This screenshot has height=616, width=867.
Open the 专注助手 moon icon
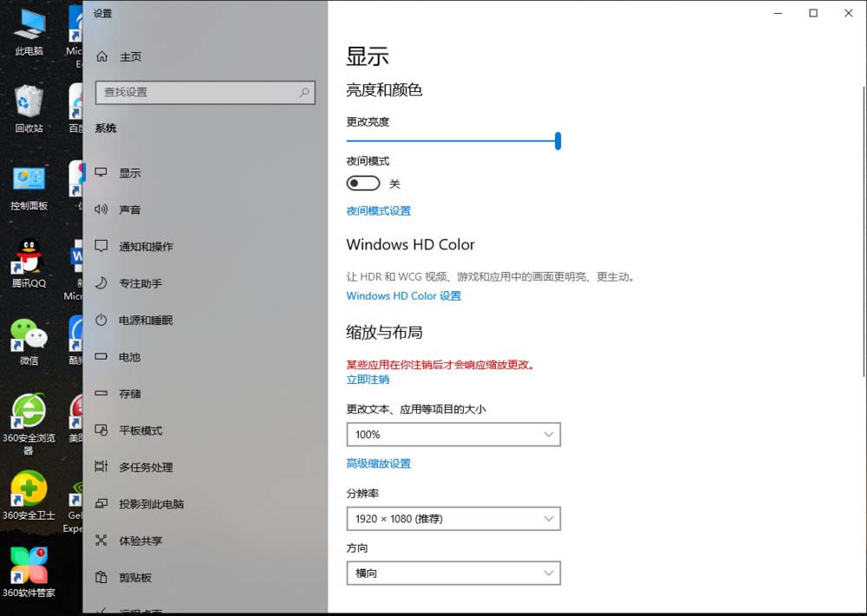point(101,282)
